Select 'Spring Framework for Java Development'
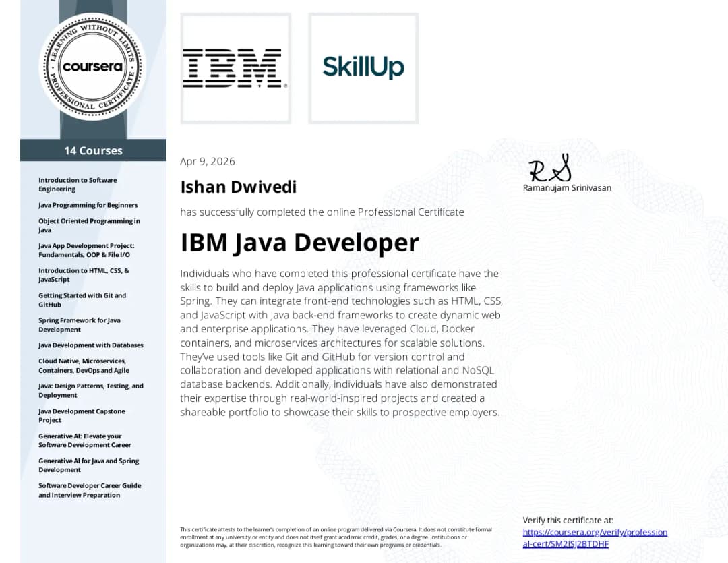 pos(80,325)
